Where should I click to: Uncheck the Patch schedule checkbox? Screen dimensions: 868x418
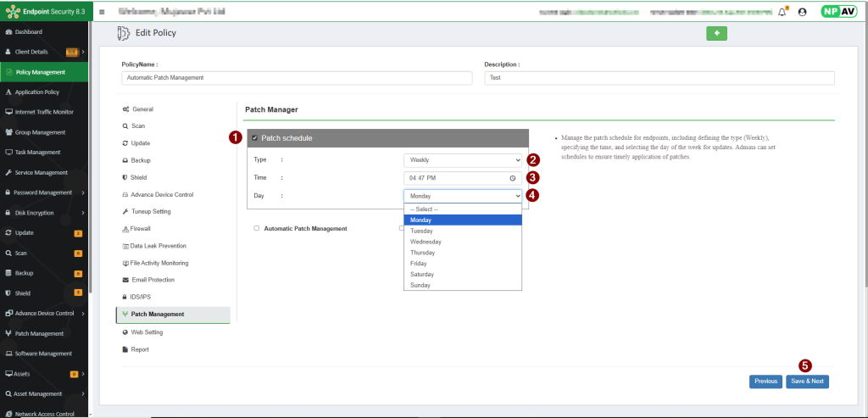[x=255, y=138]
